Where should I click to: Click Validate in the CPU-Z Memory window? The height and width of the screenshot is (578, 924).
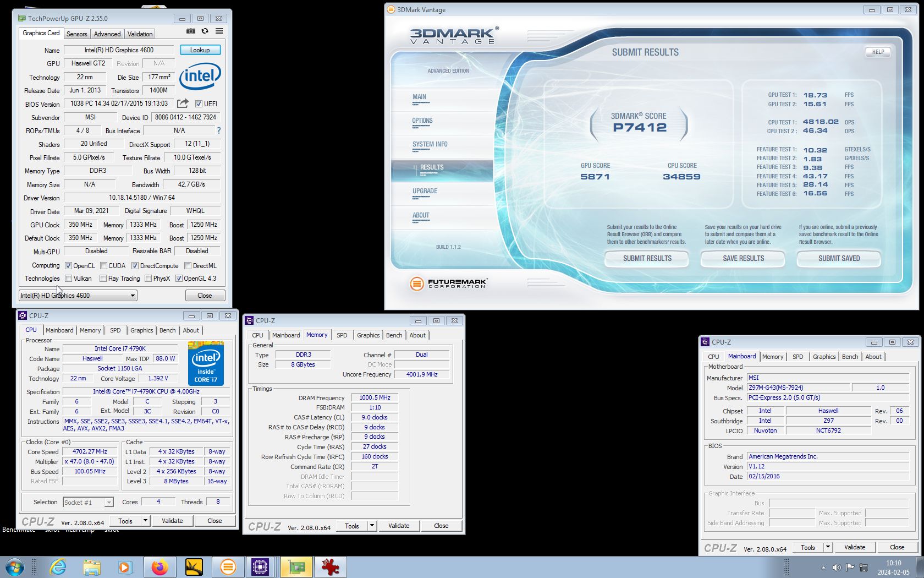point(399,526)
